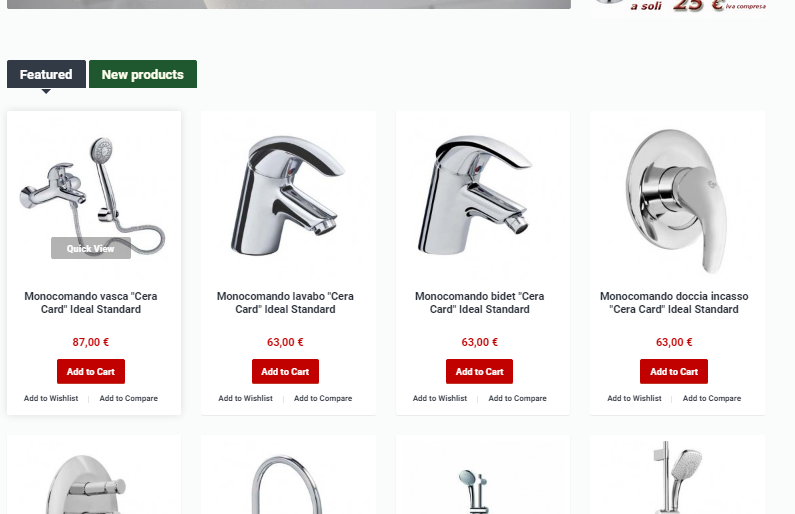This screenshot has height=514, width=795.
Task: Open the shower rail set thumbnail
Action: [678, 476]
